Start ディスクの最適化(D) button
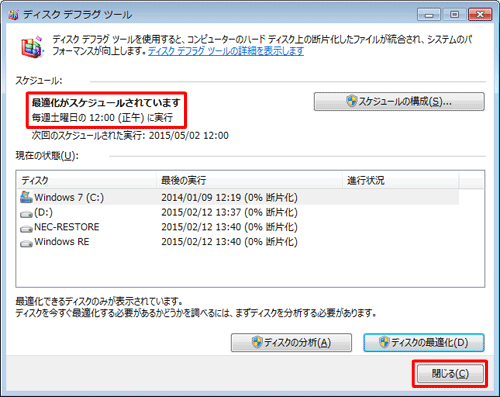The image size is (500, 397). (x=424, y=343)
